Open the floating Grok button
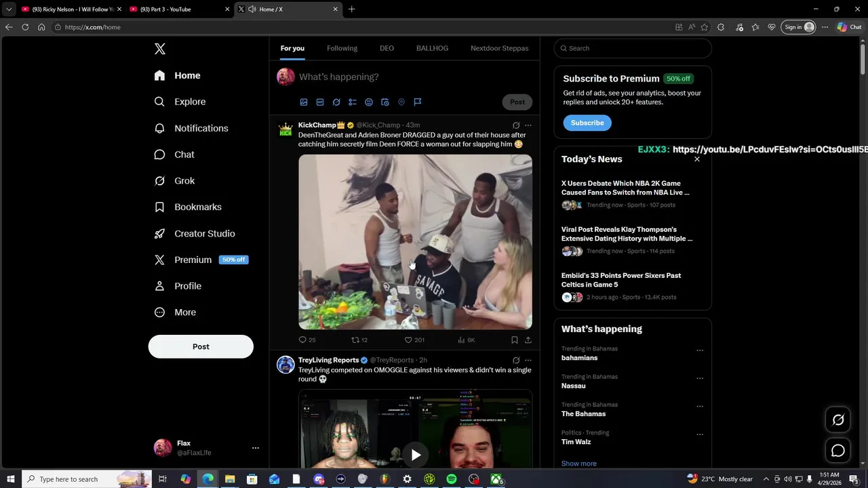The image size is (868, 488). [838, 420]
